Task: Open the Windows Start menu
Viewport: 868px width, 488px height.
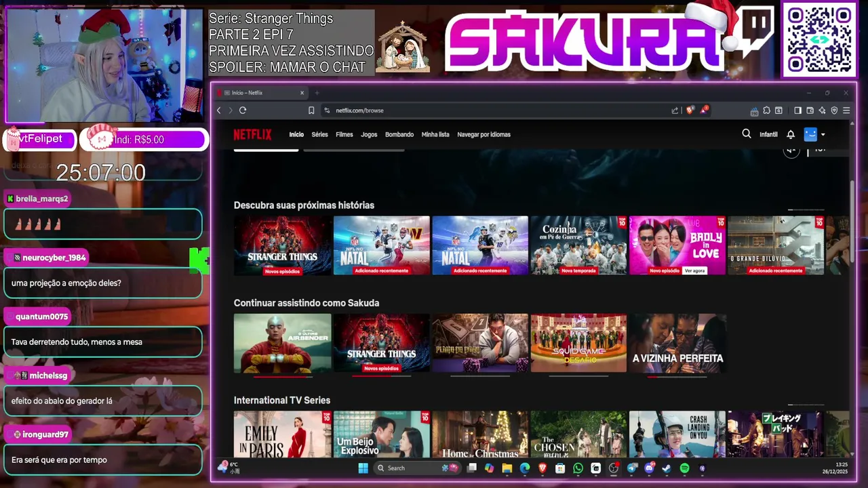Action: coord(363,468)
